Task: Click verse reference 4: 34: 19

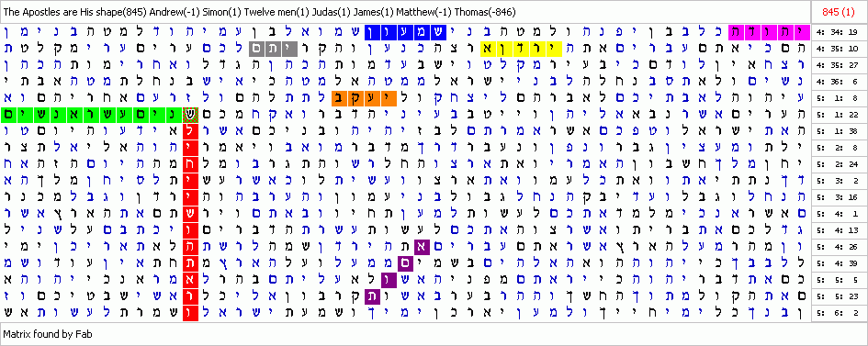Action: (x=839, y=33)
